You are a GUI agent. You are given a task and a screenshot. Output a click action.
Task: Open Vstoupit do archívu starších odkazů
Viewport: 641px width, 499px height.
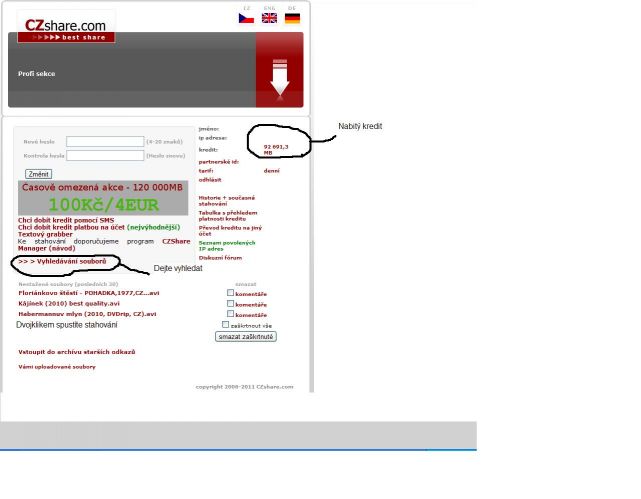pos(77,352)
